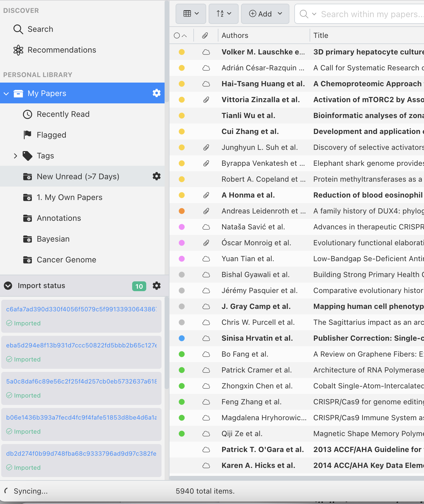Click the paperclip attachment column header
The image size is (424, 504).
tap(205, 35)
